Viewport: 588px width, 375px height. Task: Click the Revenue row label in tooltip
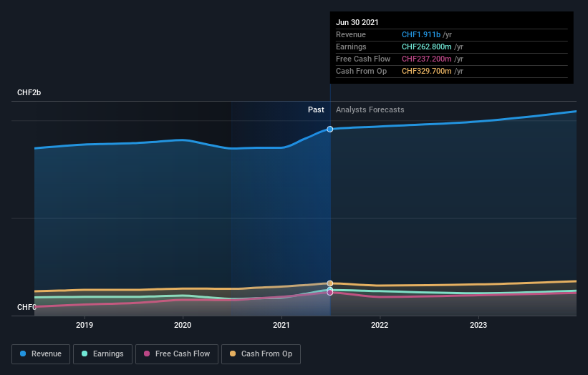pos(351,34)
